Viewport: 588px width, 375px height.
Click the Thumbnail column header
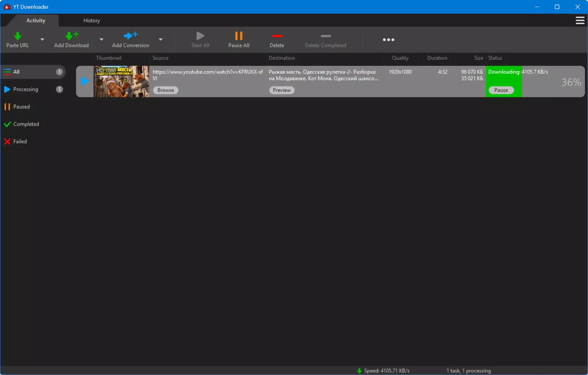pos(109,58)
